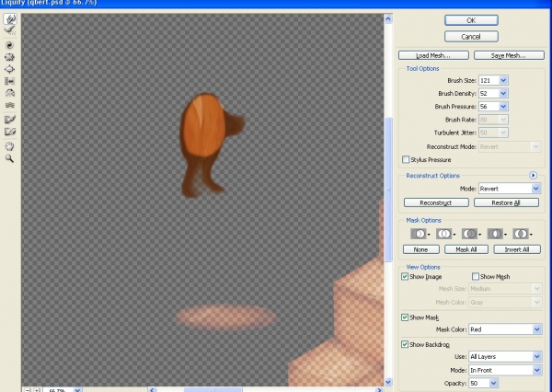Click the third Mask Options Subtract from Selection icon
This screenshot has height=392, width=552.
click(471, 234)
